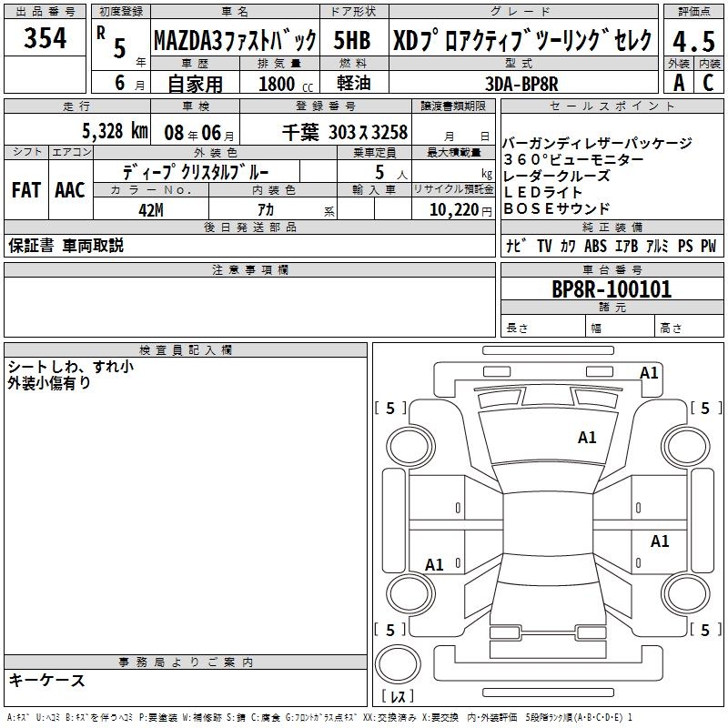
Task: Click sales point レーダークルーズ
Action: [x=557, y=176]
